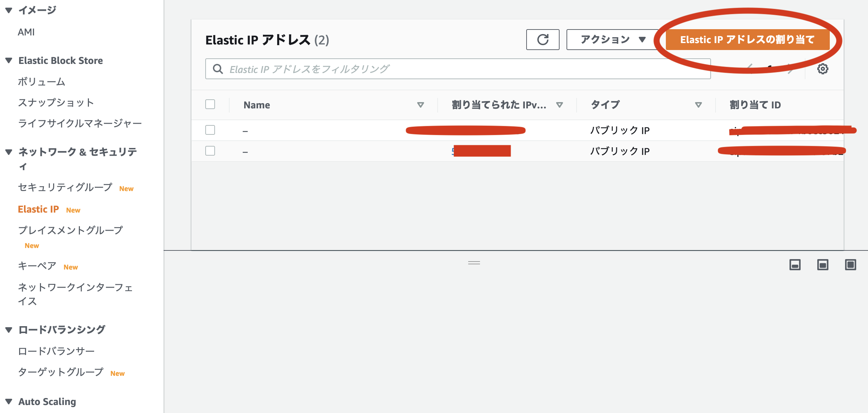This screenshot has height=413, width=868.
Task: Open AMI in the sidebar
Action: (26, 32)
